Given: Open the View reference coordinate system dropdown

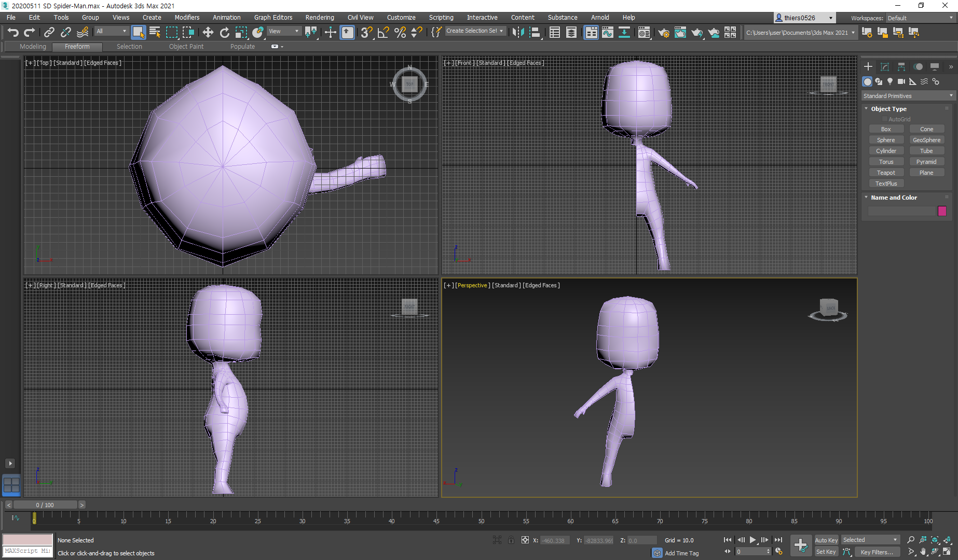Looking at the screenshot, I should [x=283, y=31].
